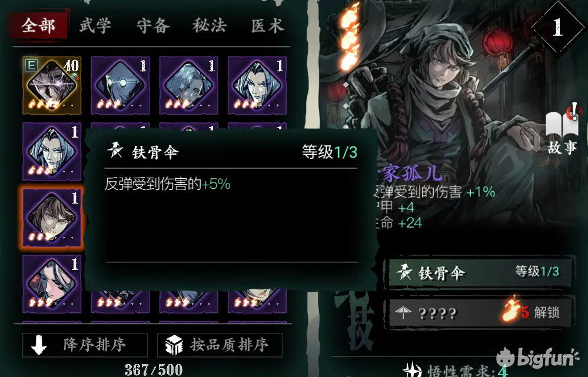588x377 pixels.
Task: Select the glowing-eye masked character card
Action: click(x=120, y=85)
